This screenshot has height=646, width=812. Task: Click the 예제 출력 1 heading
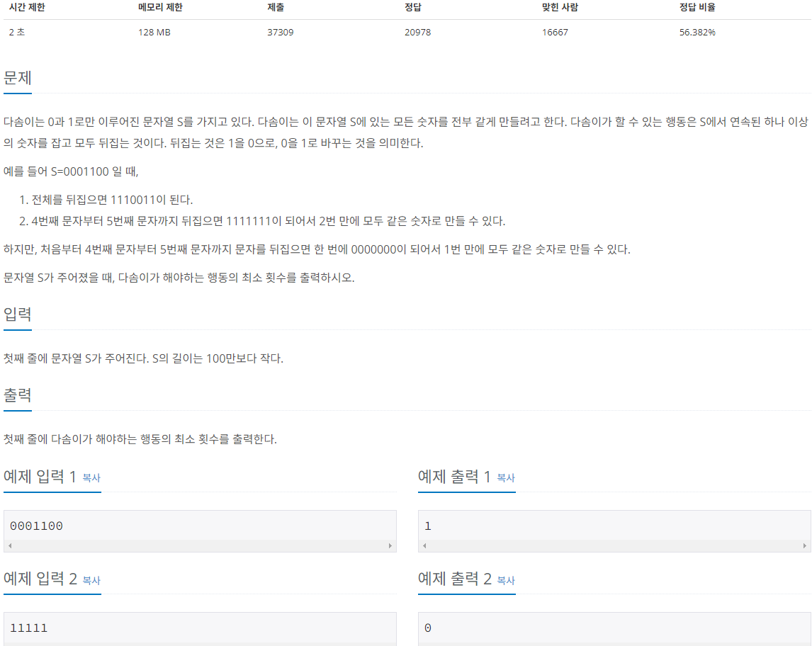[454, 476]
